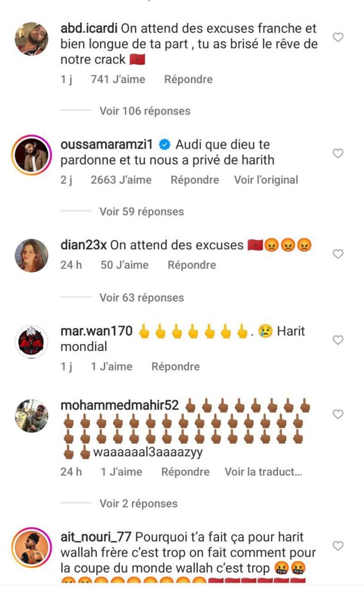Tap the heart beside mar.wan170's comment
Screen dimensions: 364x591
(x=338, y=340)
